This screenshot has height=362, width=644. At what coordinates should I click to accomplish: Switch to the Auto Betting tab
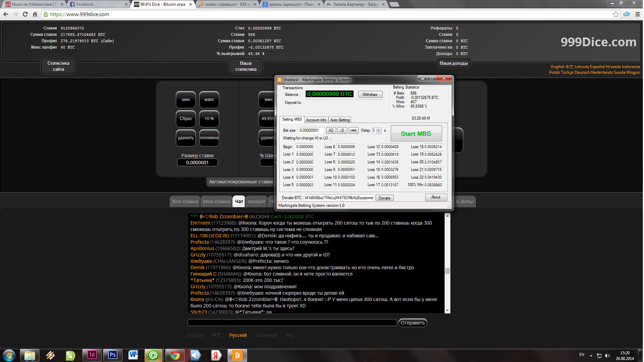(340, 120)
